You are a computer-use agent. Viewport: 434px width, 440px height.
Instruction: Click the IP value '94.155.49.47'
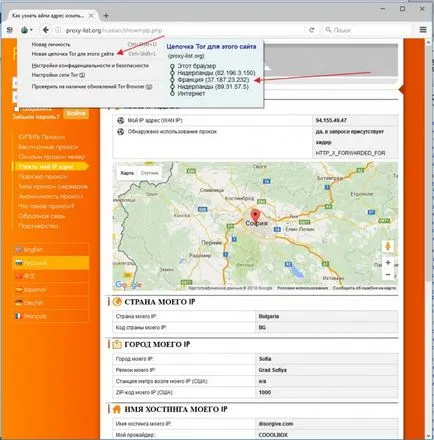[x=331, y=120]
